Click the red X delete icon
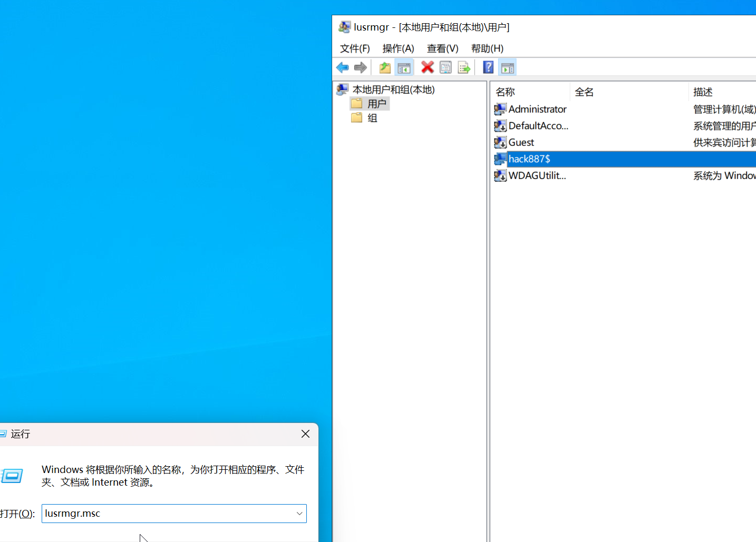The width and height of the screenshot is (756, 542). point(428,67)
